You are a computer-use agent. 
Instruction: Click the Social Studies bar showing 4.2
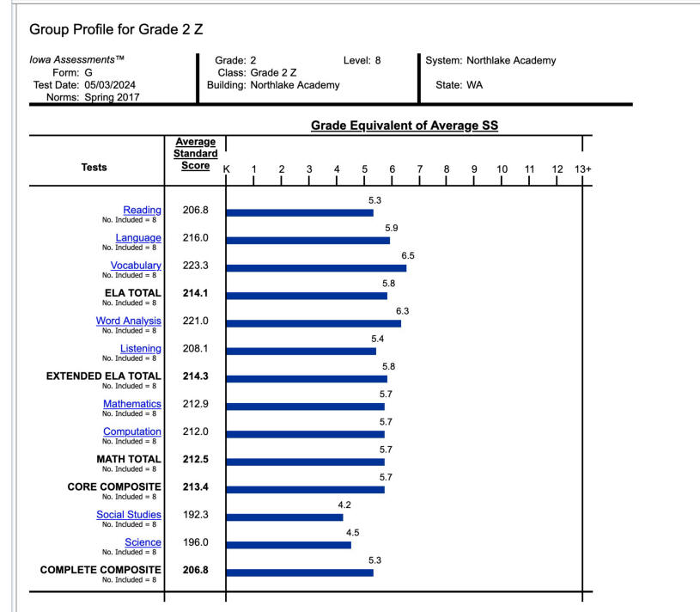284,517
